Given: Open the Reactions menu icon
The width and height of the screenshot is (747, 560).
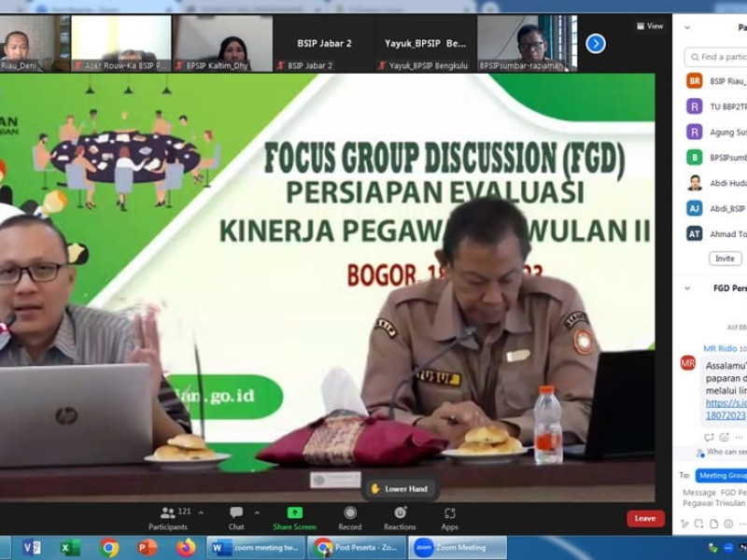Looking at the screenshot, I should pyautogui.click(x=400, y=512).
